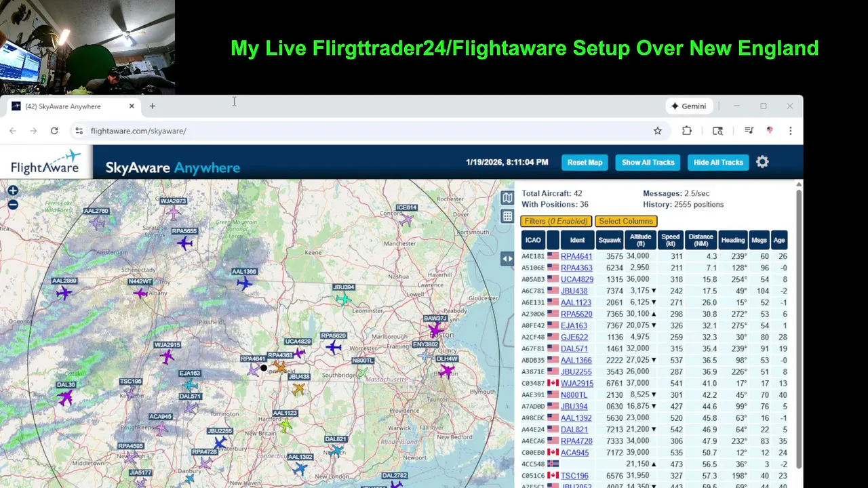Screen dimensions: 868x488
Task: Select the selected-aircraft black dot marker
Action: coord(264,368)
